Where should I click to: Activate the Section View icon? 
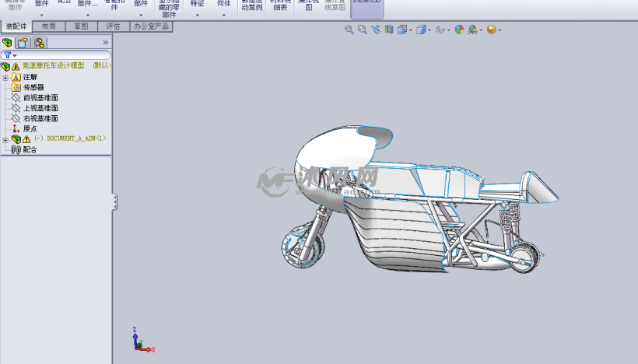[x=389, y=30]
